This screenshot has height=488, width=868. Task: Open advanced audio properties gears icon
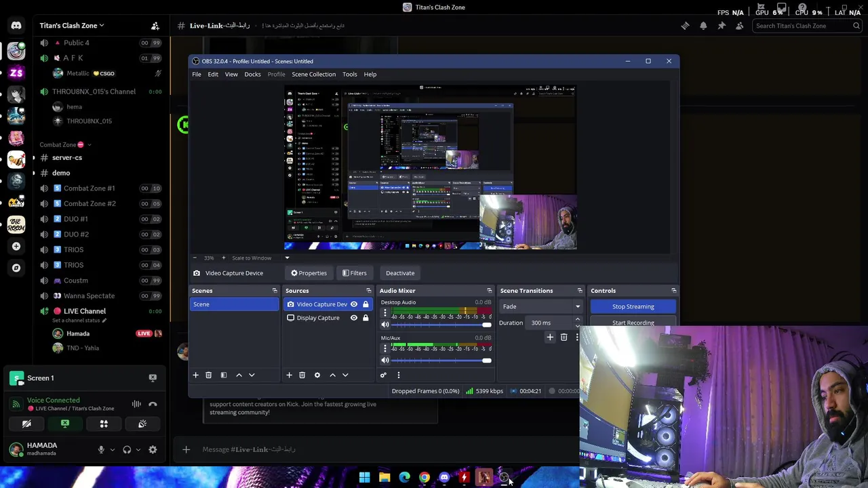coord(383,375)
